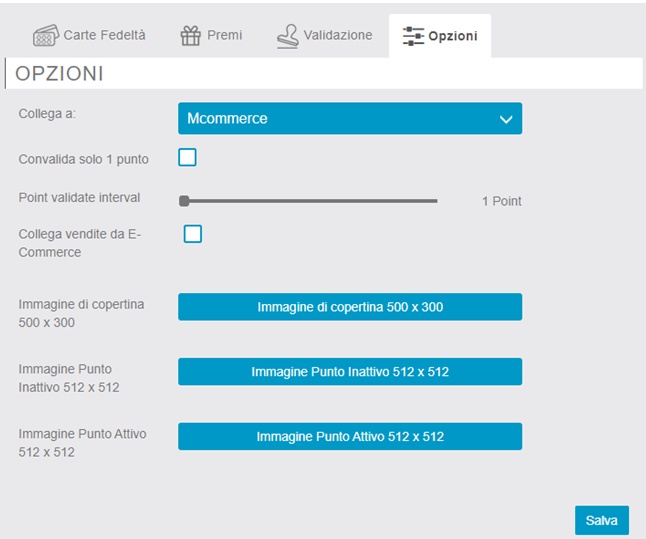This screenshot has height=539, width=646.
Task: Go to the Validazione tab
Action: [340, 36]
